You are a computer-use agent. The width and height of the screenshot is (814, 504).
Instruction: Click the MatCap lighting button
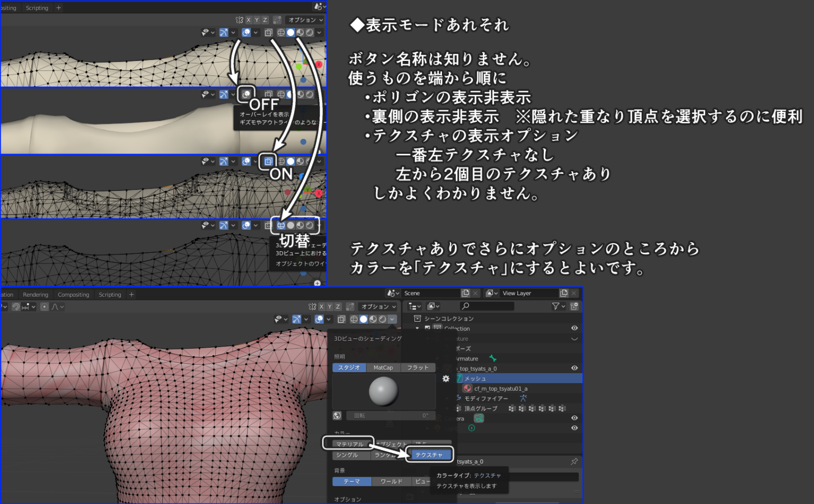pos(383,367)
